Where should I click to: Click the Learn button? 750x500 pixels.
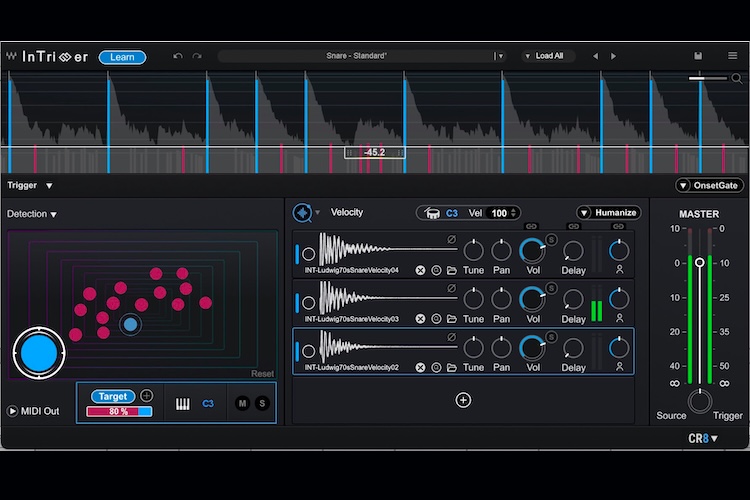pos(122,57)
